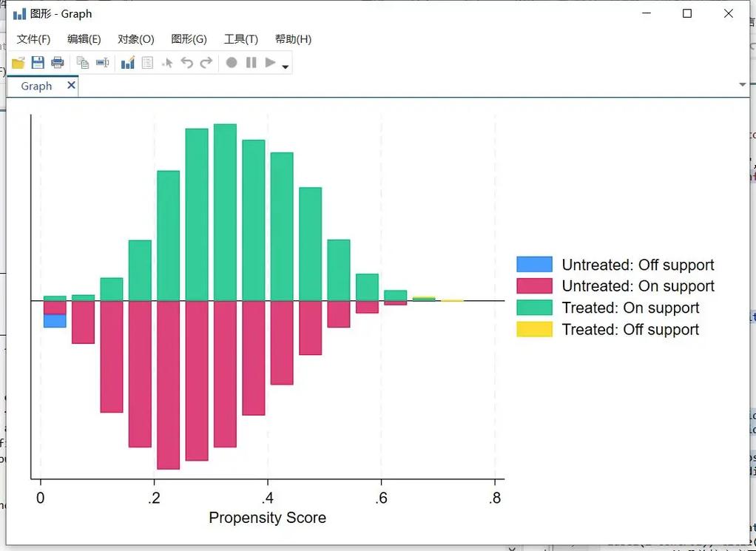Undo the last action
756x551 pixels.
(x=186, y=63)
